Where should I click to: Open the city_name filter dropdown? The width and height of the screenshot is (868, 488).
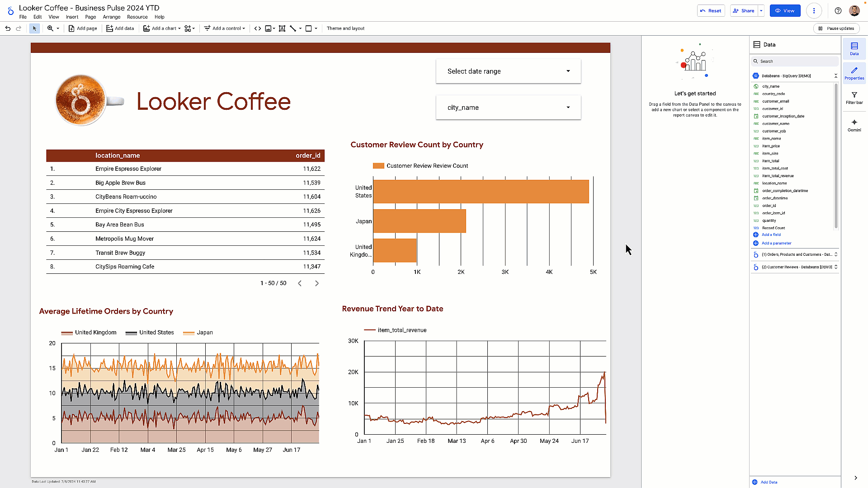click(508, 108)
